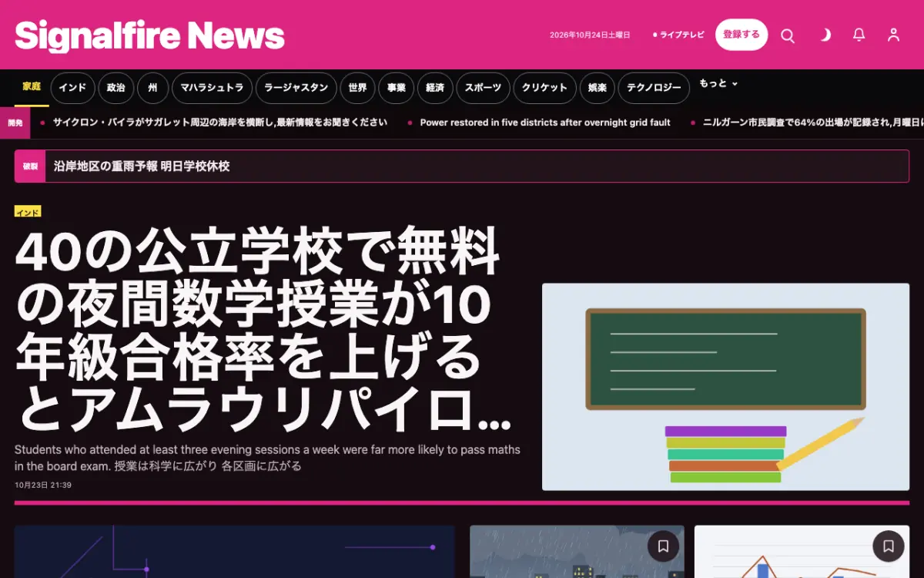
Task: Click the 登録する register button
Action: coord(742,35)
